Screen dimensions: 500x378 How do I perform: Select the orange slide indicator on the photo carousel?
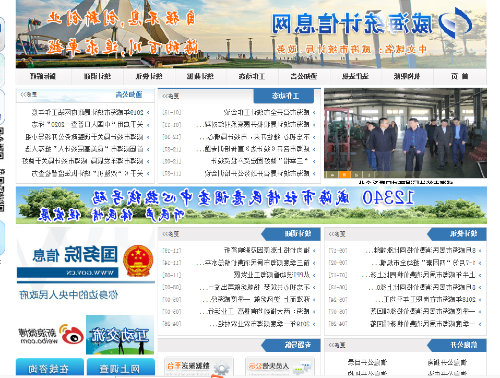[344, 174]
